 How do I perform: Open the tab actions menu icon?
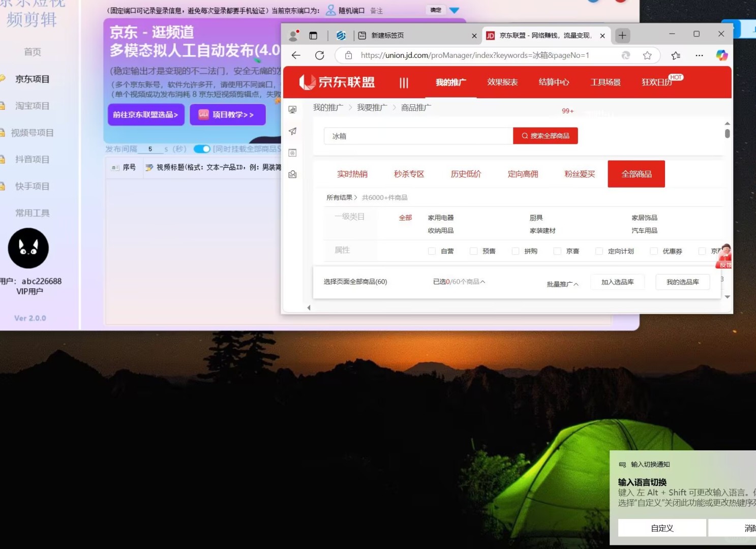point(313,36)
